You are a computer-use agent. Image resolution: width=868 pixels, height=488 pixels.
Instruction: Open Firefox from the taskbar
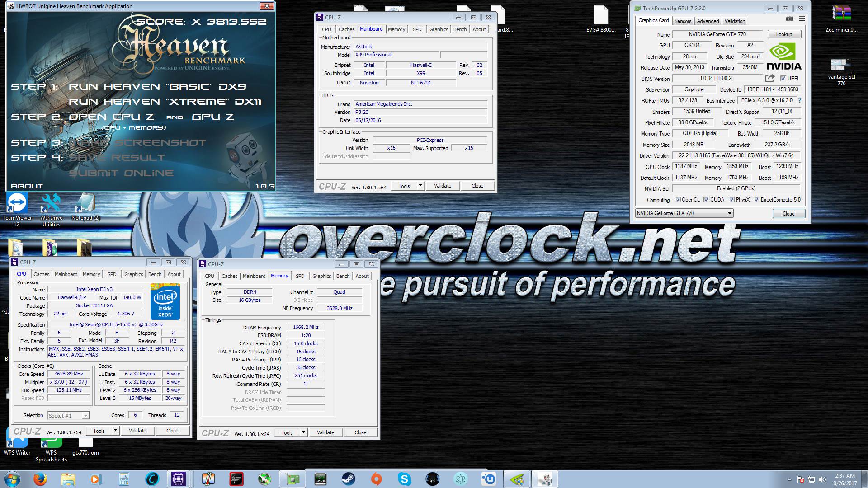40,479
